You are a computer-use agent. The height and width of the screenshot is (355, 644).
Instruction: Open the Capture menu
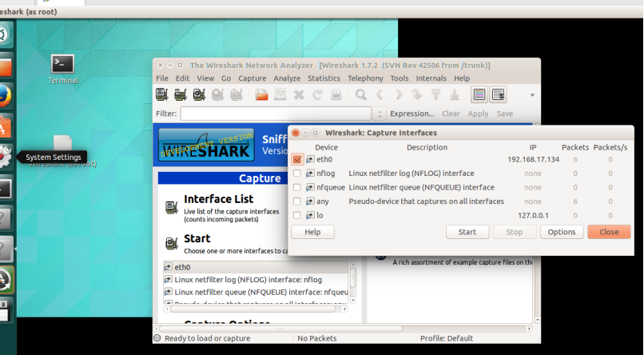click(x=252, y=78)
